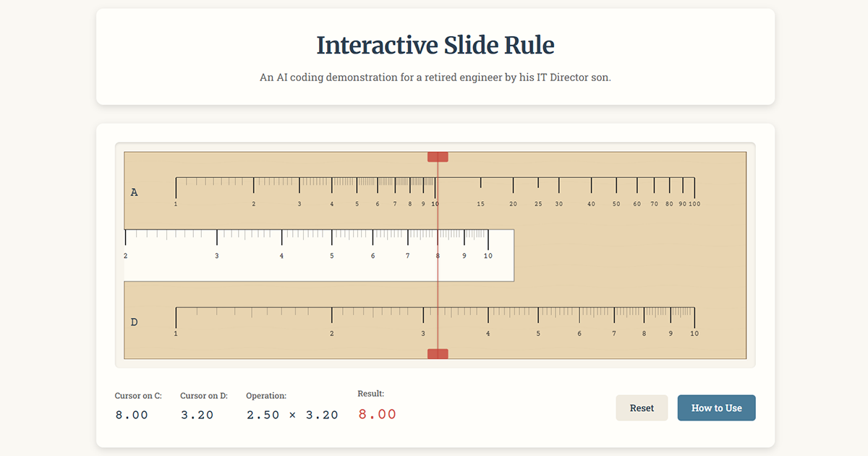Image resolution: width=868 pixels, height=456 pixels.
Task: Click the 'D' label on the lower scale
Action: (x=135, y=322)
